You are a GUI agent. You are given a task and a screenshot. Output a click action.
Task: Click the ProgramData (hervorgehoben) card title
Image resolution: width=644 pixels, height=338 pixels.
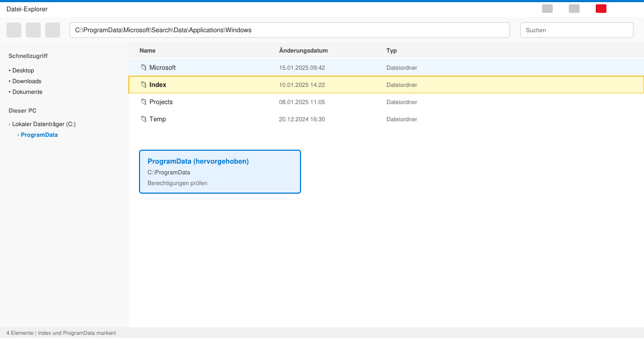[198, 161]
